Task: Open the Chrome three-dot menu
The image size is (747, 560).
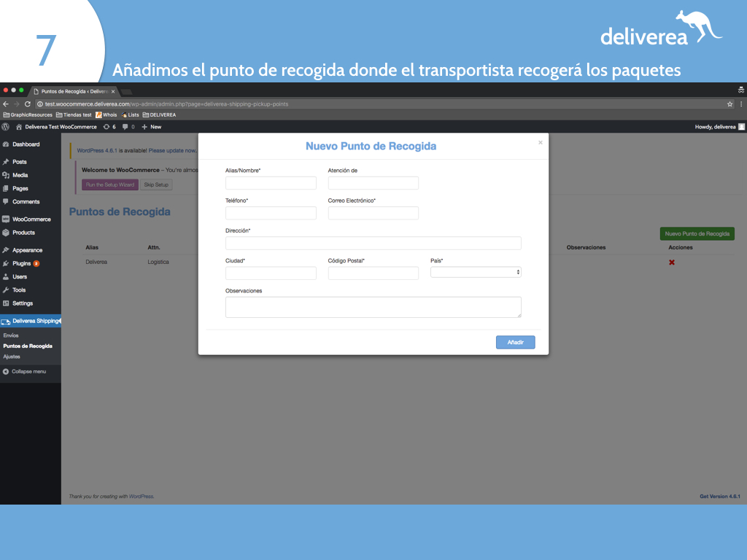Action: 741,104
